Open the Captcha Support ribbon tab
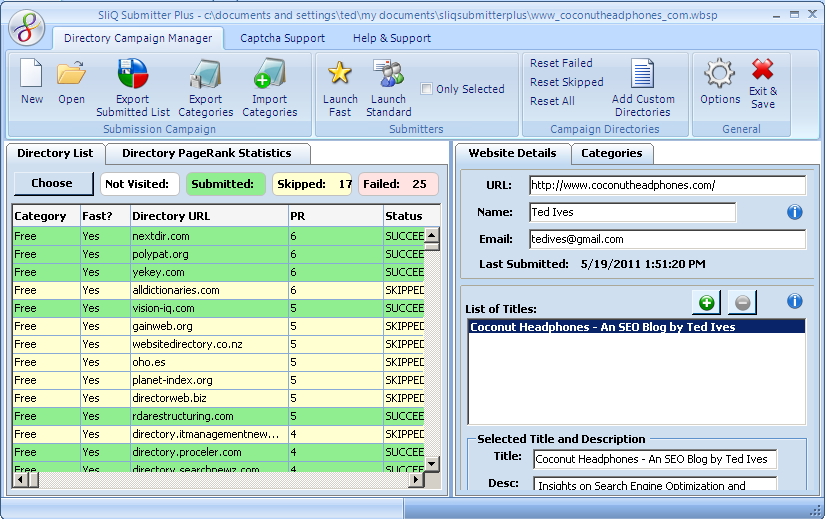 (283, 38)
